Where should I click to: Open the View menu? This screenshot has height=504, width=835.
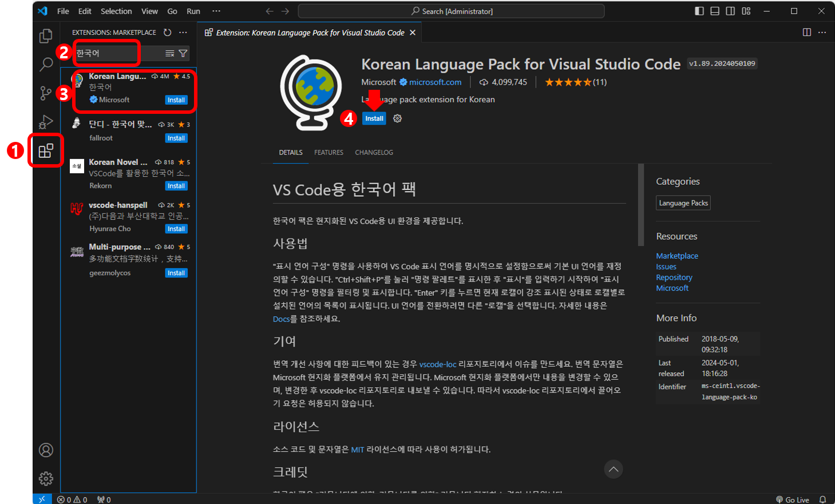(149, 11)
